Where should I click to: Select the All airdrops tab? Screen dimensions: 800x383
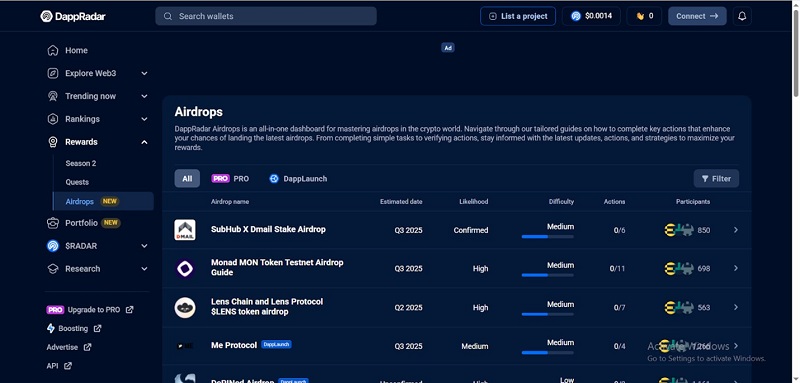point(187,178)
